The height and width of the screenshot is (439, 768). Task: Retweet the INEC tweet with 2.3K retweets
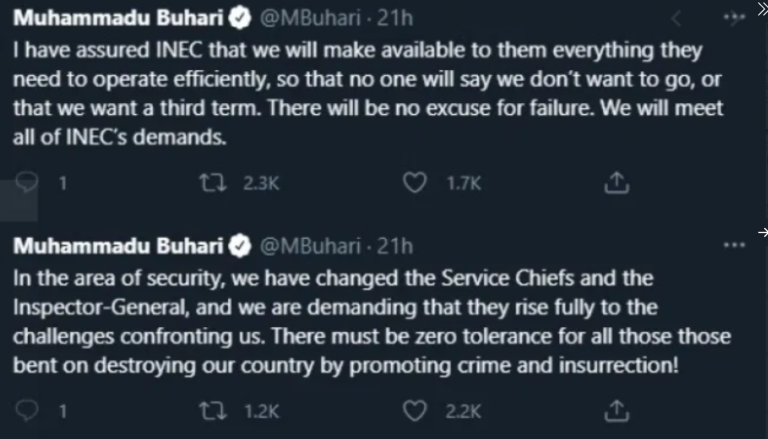point(213,183)
